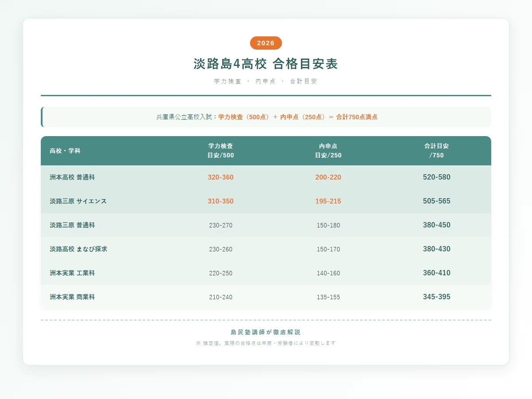
Task: Select the row label "淡路三原 普通科"
Action: click(72, 225)
